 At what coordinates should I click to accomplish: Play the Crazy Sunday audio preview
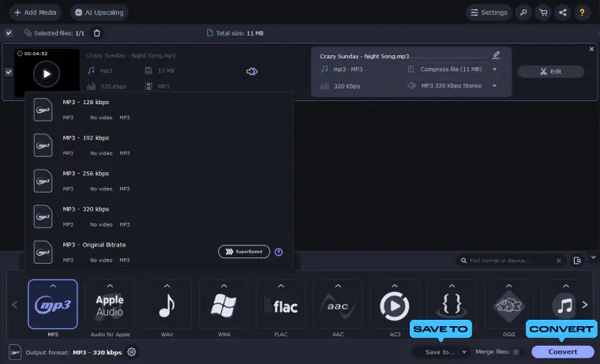pos(47,74)
